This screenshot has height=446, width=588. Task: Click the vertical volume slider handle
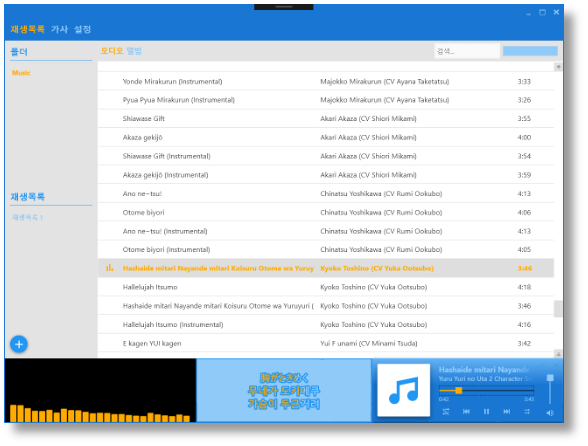[x=550, y=378]
